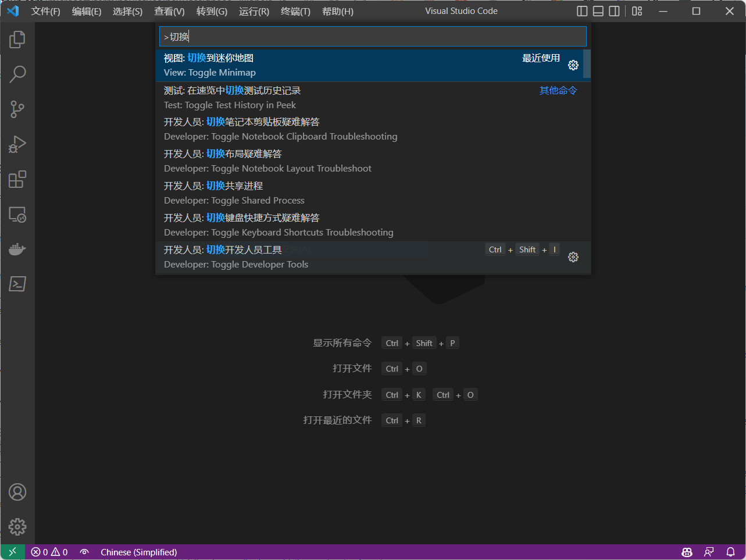Click the VS Code logo icon
Screen dimensions: 746x560
[13, 11]
